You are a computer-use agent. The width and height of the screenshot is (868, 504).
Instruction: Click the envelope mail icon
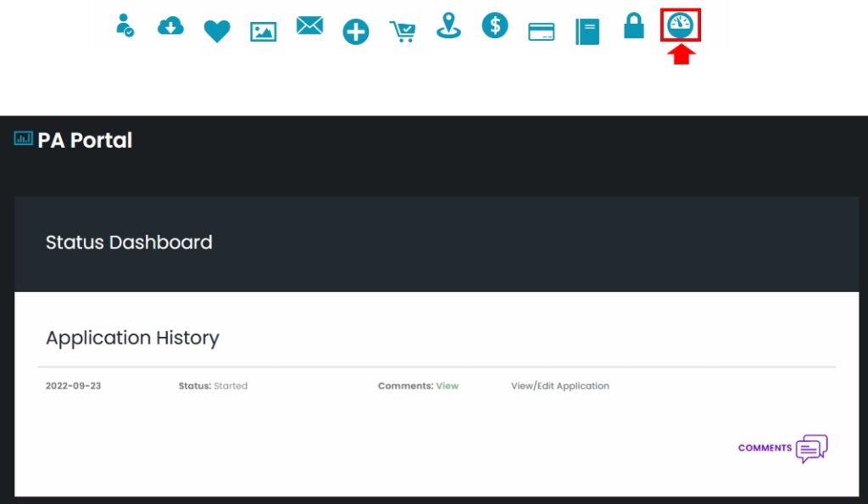(x=309, y=25)
